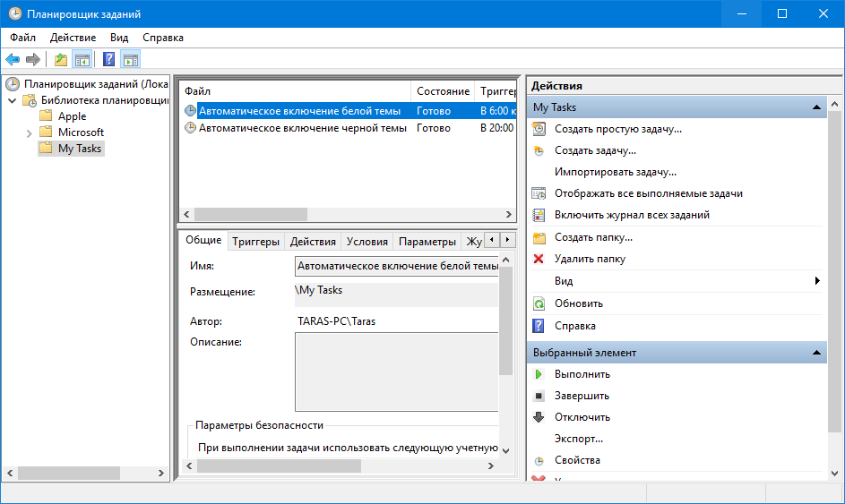
Task: Open the blue Help toolbar icon
Action: (108, 59)
